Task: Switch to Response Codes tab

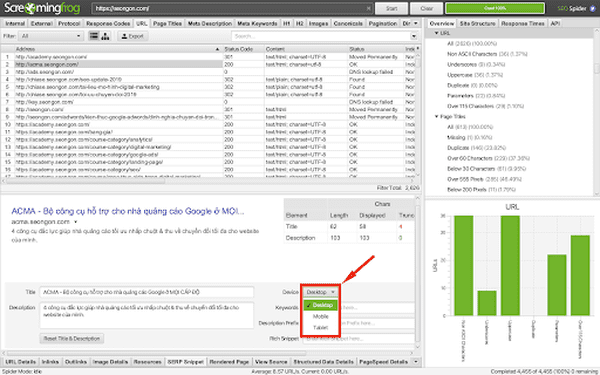Action: 108,23
